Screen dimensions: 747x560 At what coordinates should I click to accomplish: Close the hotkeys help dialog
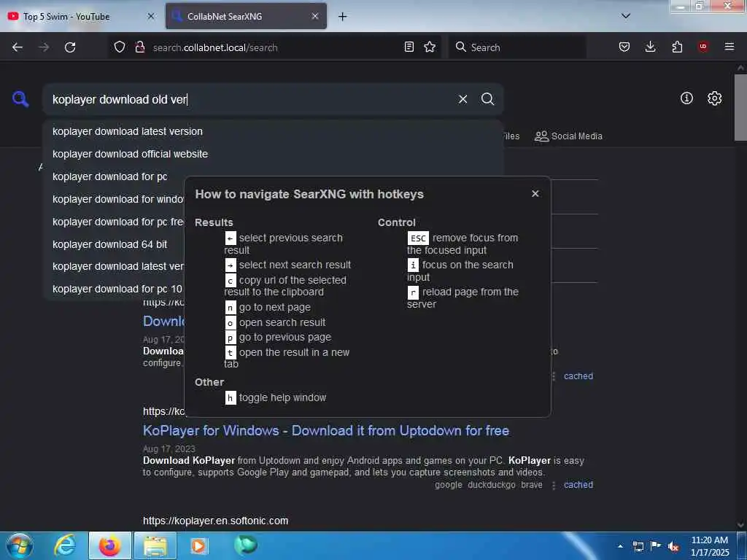535,193
